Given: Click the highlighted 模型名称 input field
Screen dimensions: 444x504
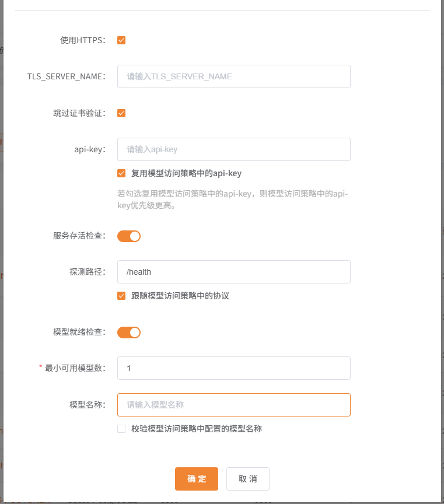Looking at the screenshot, I should click(233, 405).
